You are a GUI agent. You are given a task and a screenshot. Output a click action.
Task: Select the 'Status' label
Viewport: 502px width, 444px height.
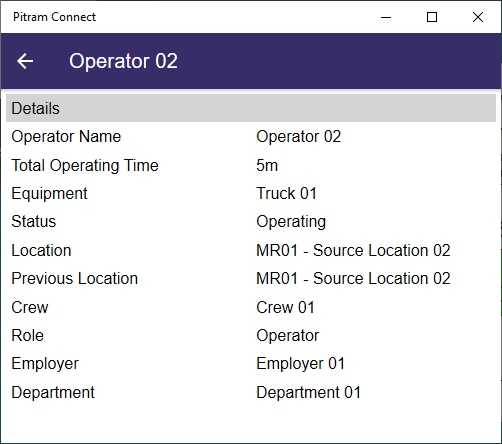(34, 222)
